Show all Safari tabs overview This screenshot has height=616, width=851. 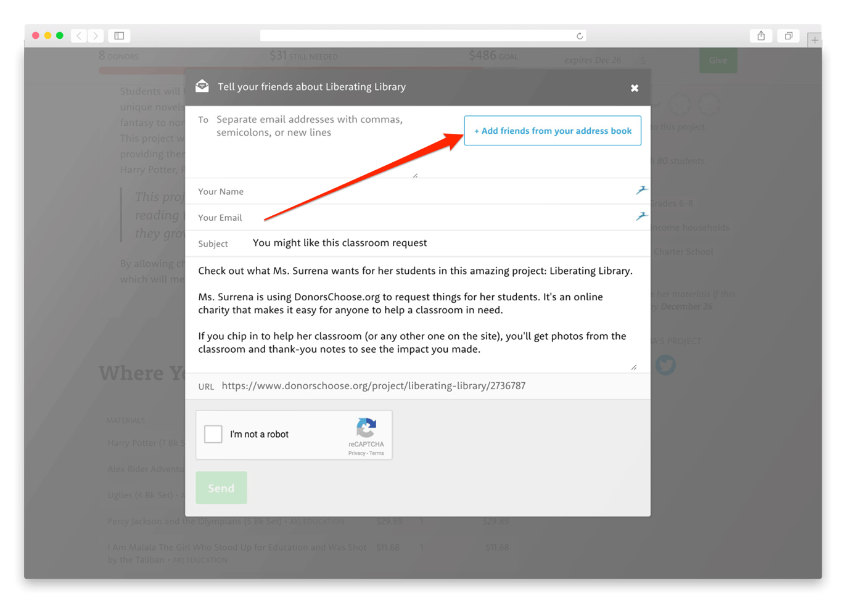789,36
